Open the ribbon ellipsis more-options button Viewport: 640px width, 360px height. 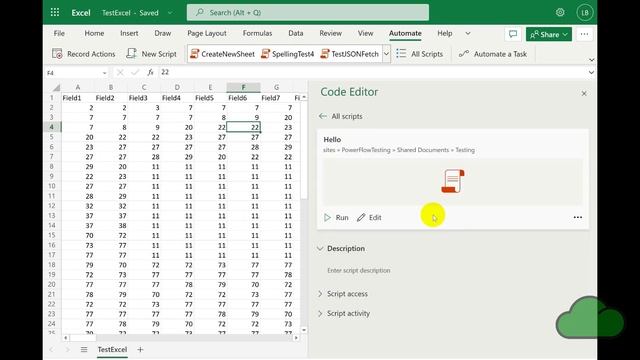pos(584,34)
